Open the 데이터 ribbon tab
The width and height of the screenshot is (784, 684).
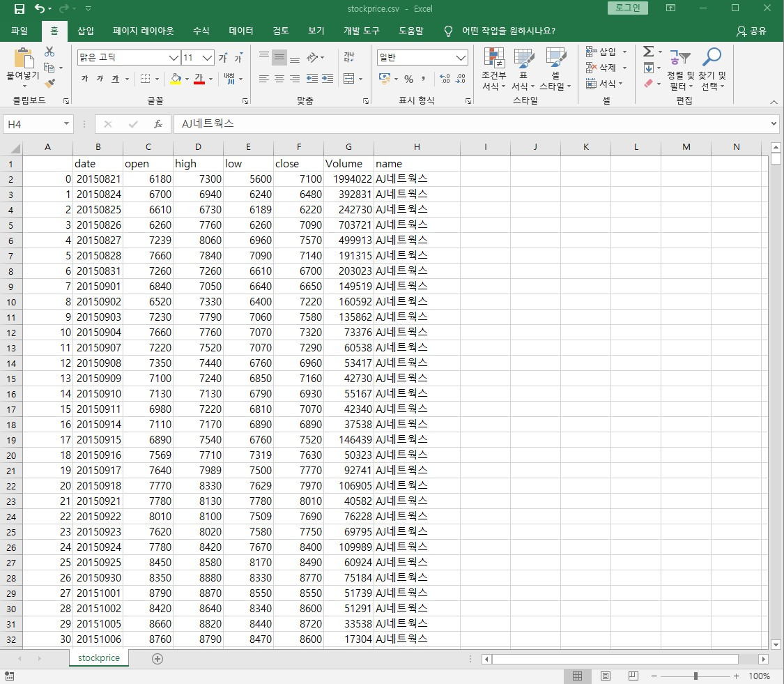tap(241, 31)
